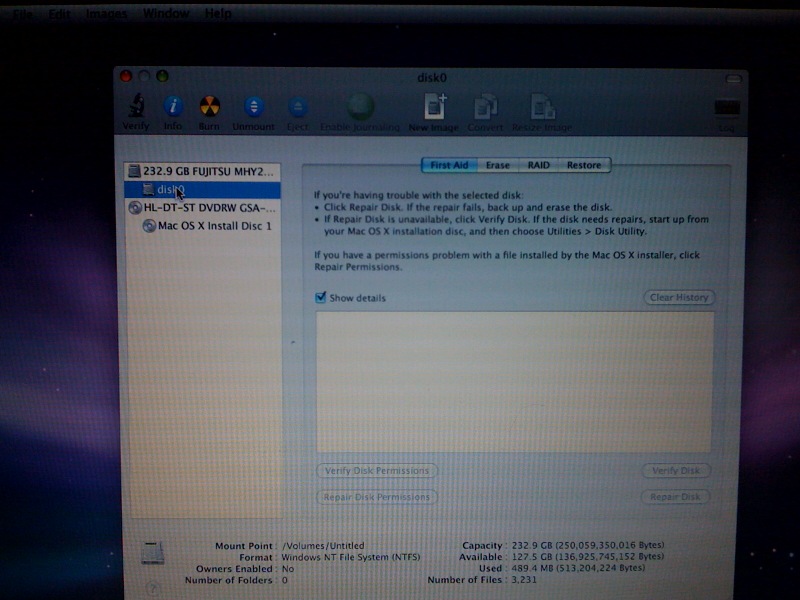Screen dimensions: 800x600
Task: Click the Repair Disk button
Action: click(x=675, y=497)
